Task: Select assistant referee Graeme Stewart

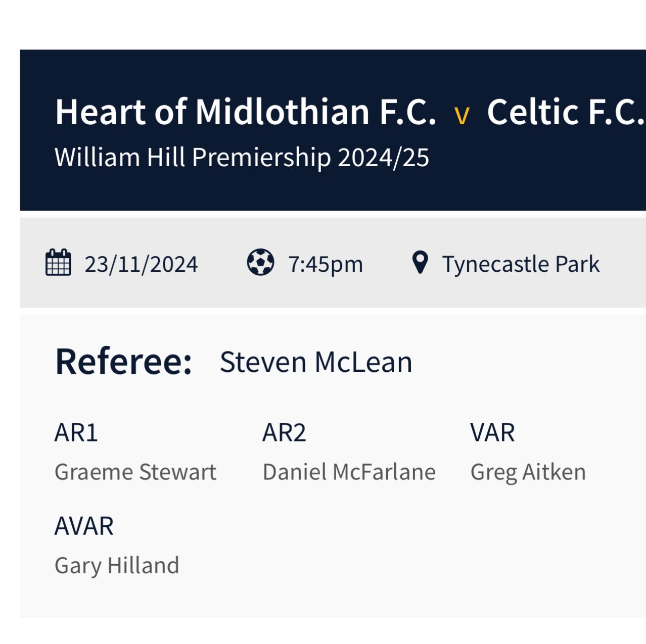Action: (x=135, y=472)
